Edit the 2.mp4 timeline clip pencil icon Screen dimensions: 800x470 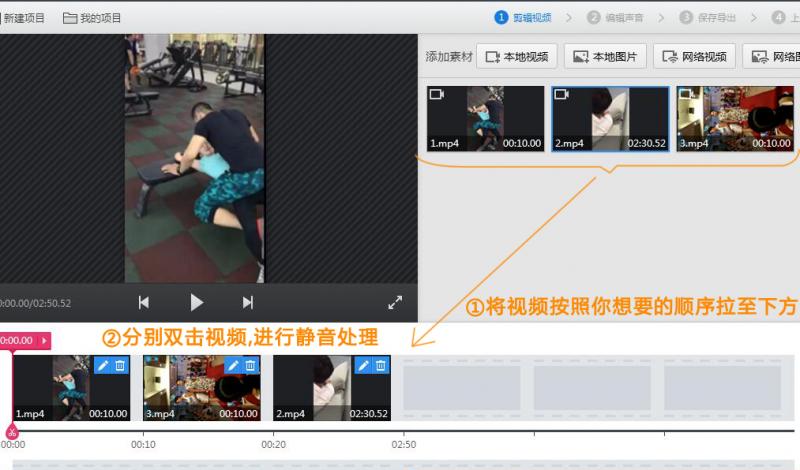(x=363, y=365)
